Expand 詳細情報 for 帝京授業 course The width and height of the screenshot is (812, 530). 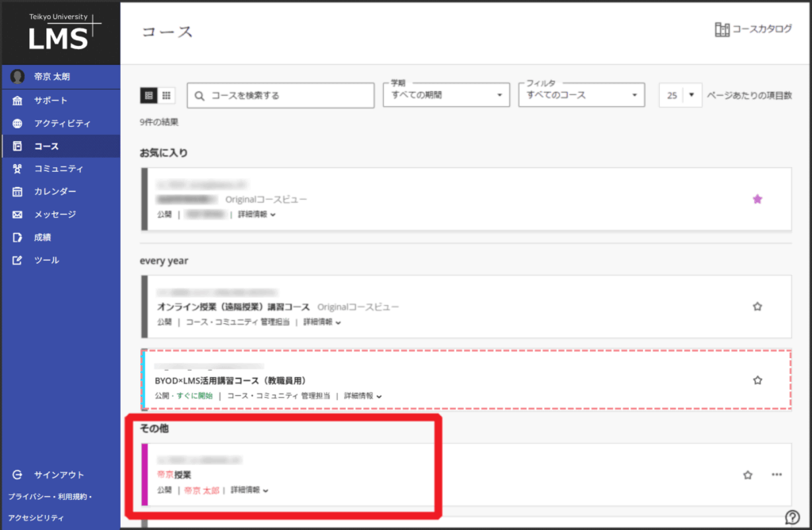coord(249,490)
